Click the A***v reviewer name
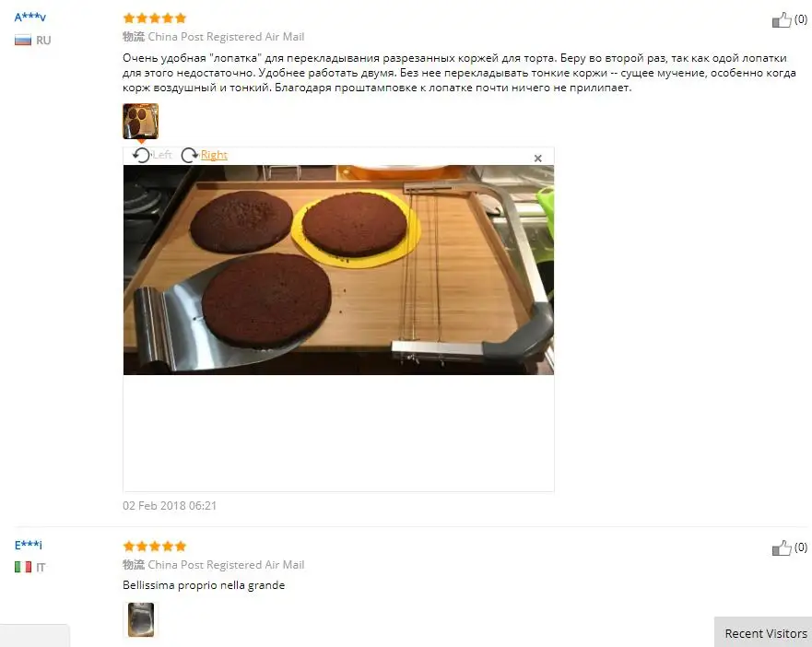This screenshot has height=647, width=812. [30, 18]
